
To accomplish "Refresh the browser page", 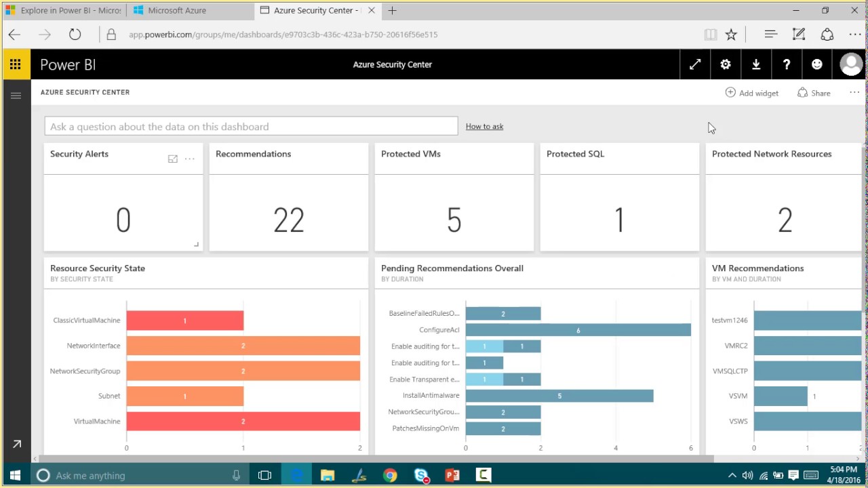I will (75, 35).
